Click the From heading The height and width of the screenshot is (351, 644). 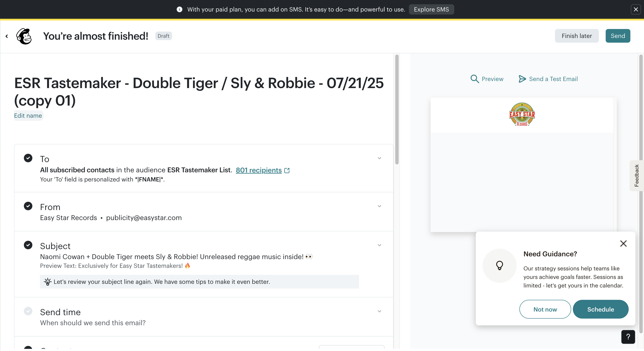pos(50,207)
